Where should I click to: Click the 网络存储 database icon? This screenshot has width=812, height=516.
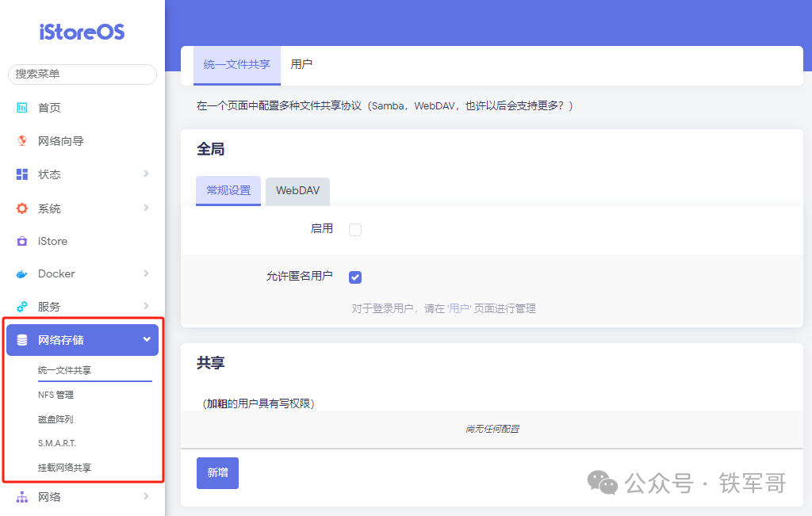(x=21, y=340)
